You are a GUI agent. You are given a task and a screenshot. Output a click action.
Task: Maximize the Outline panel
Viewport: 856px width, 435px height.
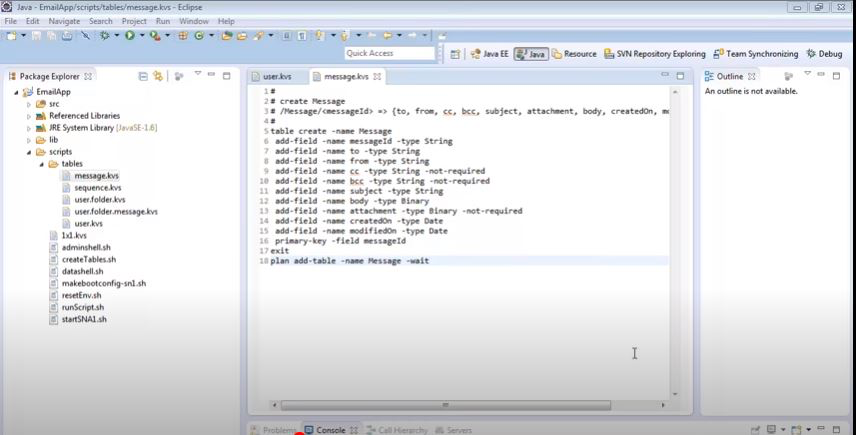click(836, 76)
